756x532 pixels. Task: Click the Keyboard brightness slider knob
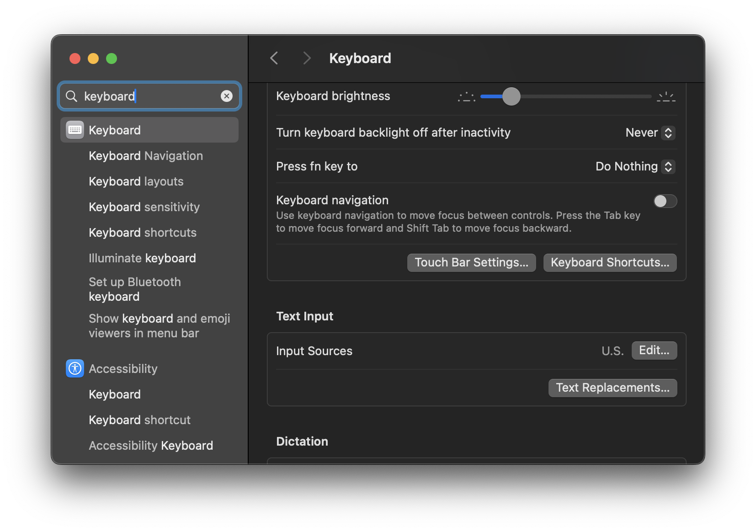pos(511,96)
